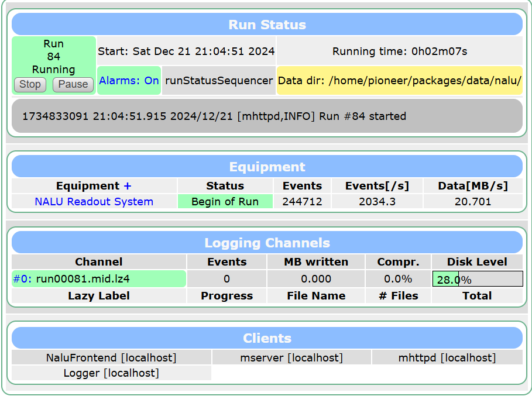Click the Running time 0h02m07s cell
The image size is (532, 403).
point(399,51)
